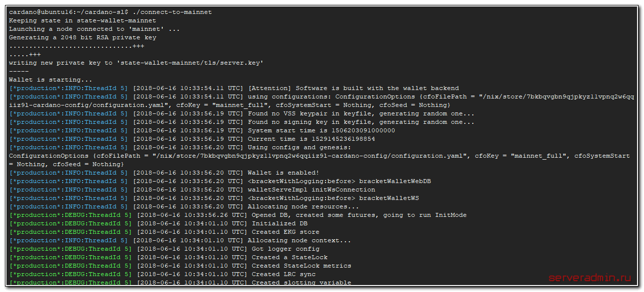Click the 'Wallet is starting...' line
The width and height of the screenshot is (644, 292).
pyautogui.click(x=50, y=80)
